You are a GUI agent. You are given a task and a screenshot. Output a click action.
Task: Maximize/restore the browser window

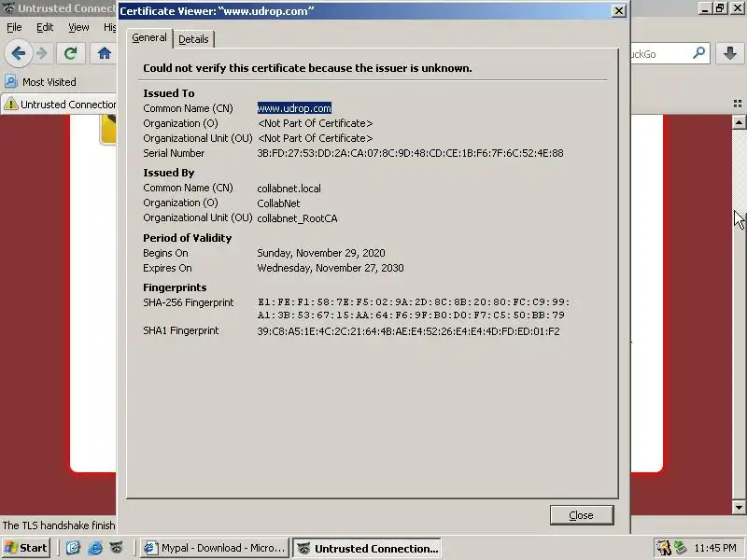[719, 8]
